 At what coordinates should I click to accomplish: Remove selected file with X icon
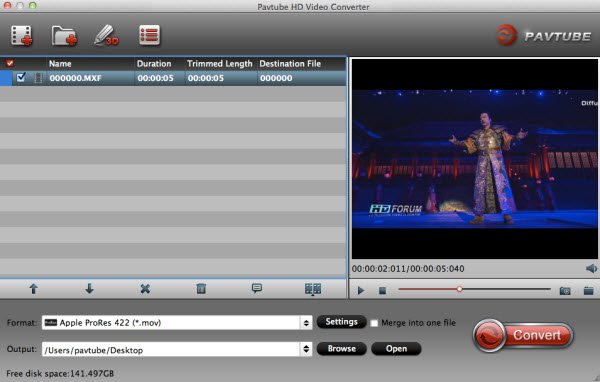(x=145, y=289)
